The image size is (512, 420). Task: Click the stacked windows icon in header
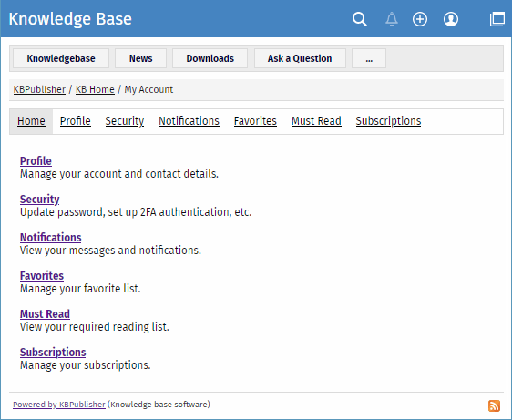[497, 19]
